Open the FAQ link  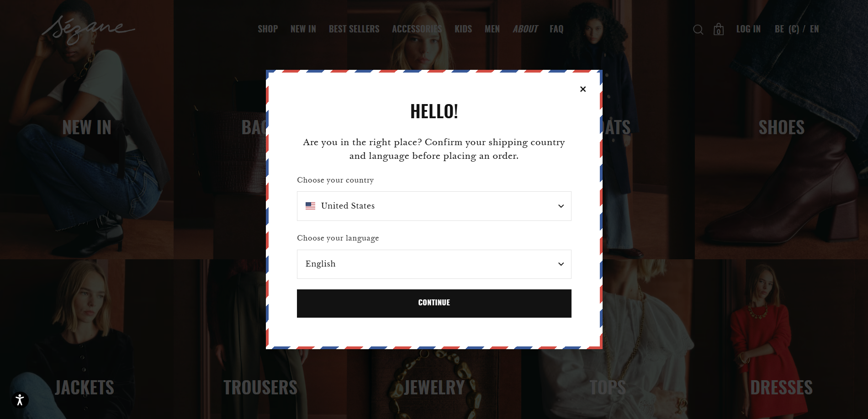tap(556, 29)
